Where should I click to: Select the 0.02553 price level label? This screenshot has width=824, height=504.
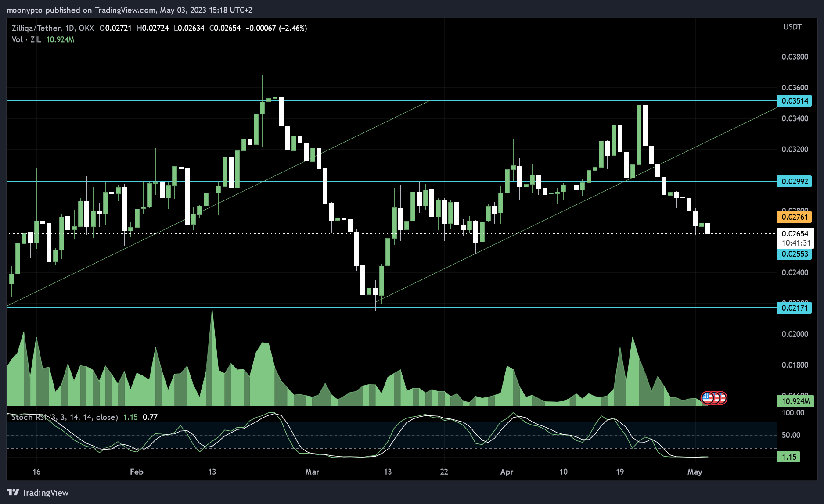coord(794,254)
